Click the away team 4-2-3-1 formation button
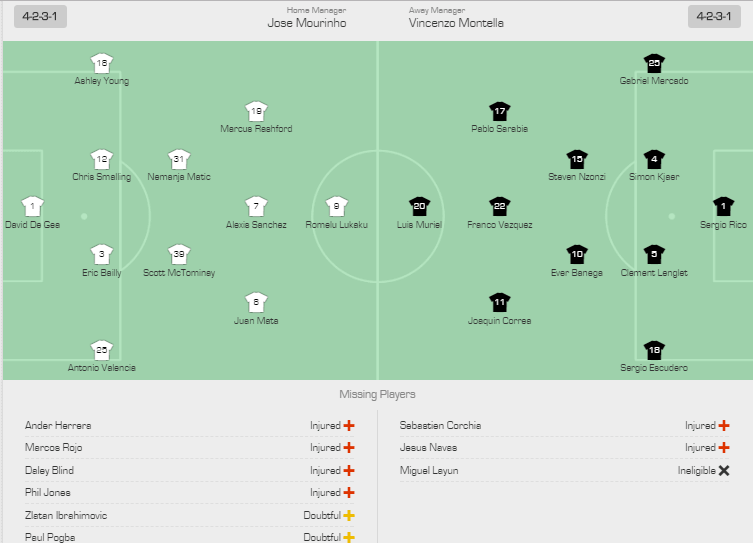This screenshot has width=753, height=543. coord(714,17)
